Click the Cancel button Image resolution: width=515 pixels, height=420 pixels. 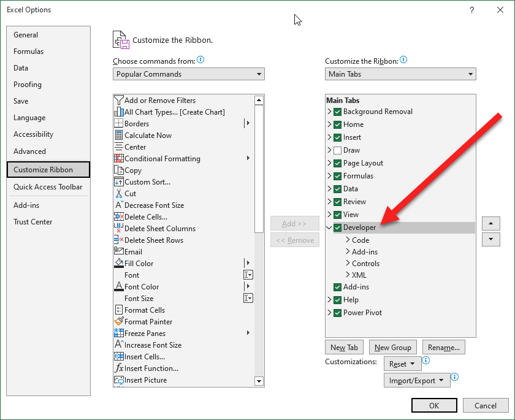(x=486, y=405)
